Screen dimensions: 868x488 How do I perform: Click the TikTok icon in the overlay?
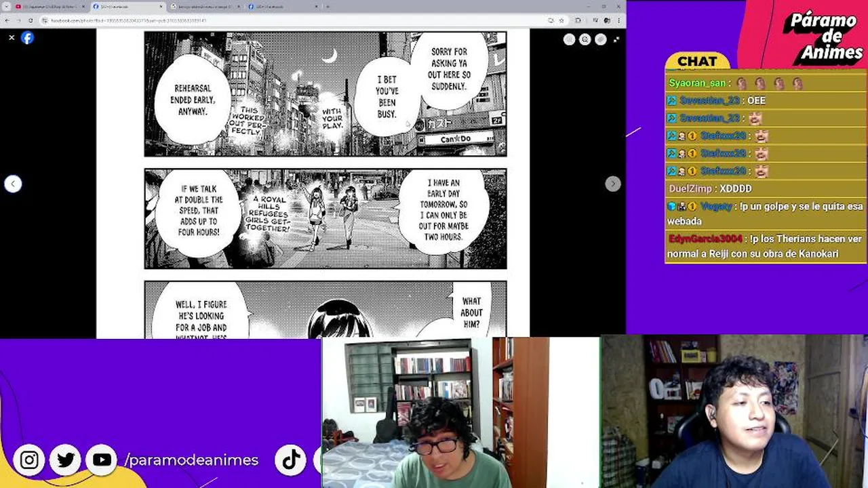291,460
